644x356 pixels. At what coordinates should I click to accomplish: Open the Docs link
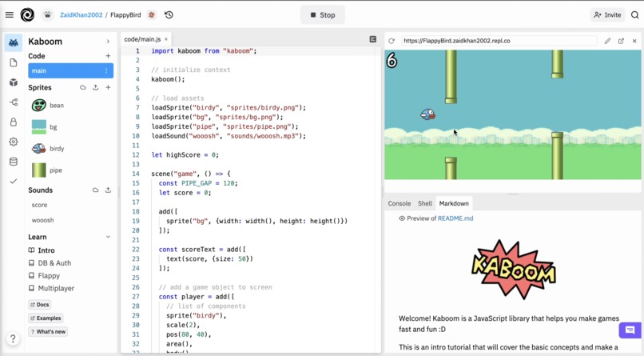(40, 305)
